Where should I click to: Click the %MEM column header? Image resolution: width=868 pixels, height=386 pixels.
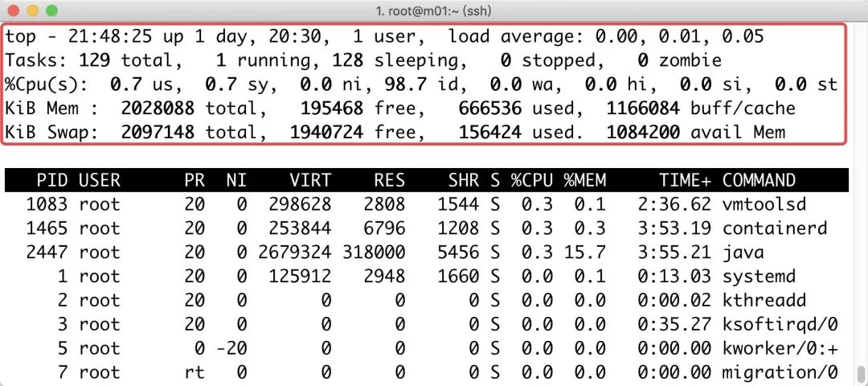coord(584,180)
